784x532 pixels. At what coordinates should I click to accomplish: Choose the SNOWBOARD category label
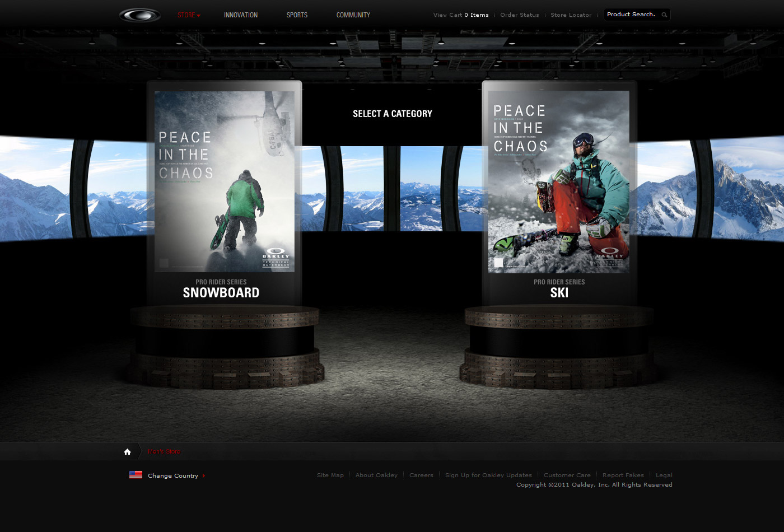[221, 292]
